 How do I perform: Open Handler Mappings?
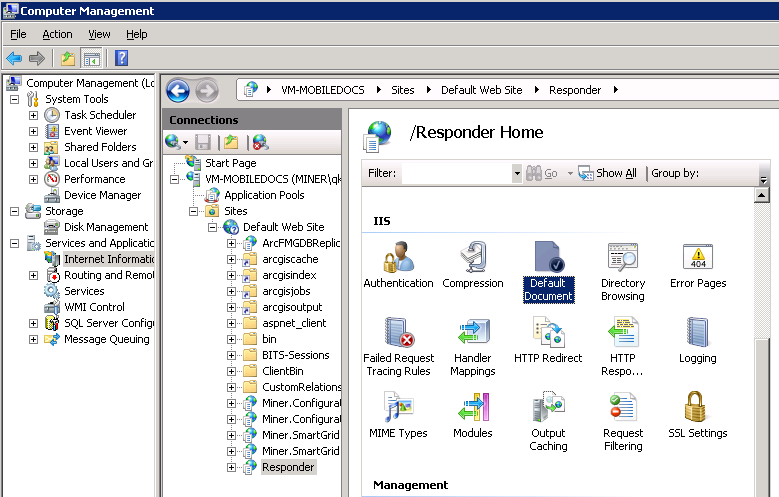(473, 334)
